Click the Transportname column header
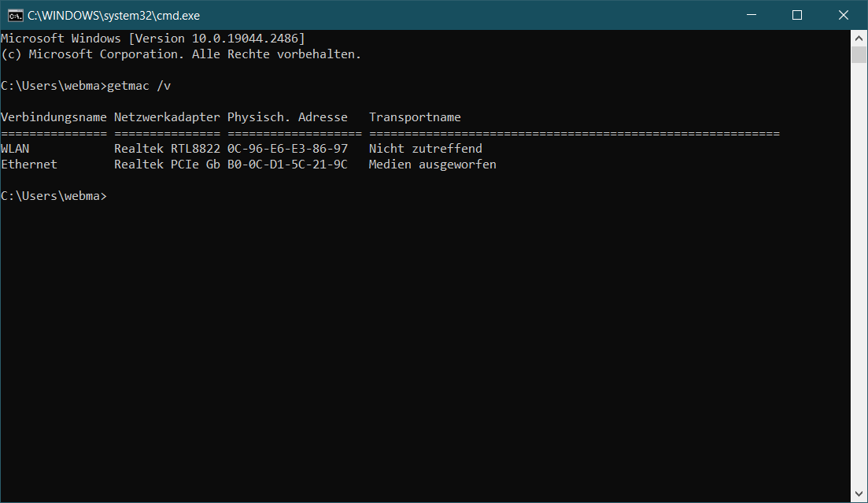 point(415,117)
